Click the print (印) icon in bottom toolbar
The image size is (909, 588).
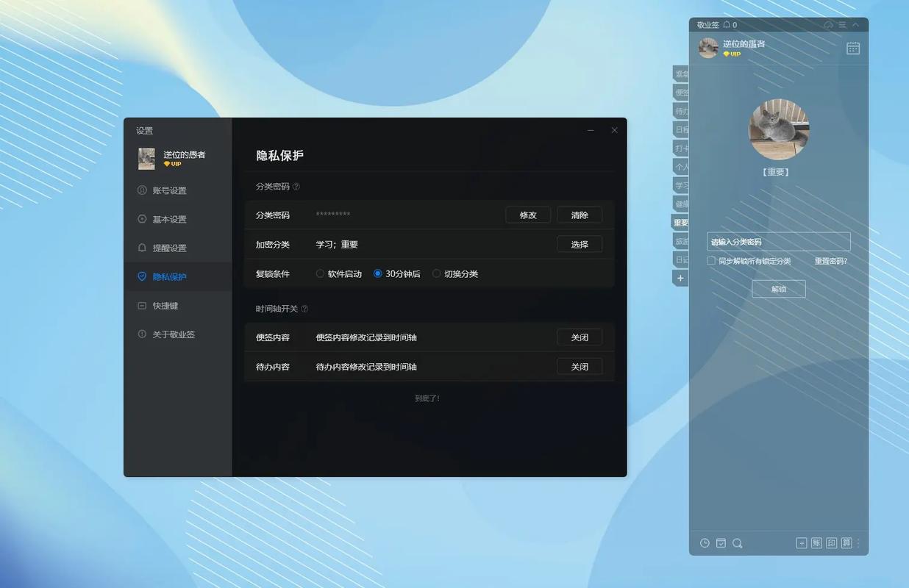click(831, 542)
